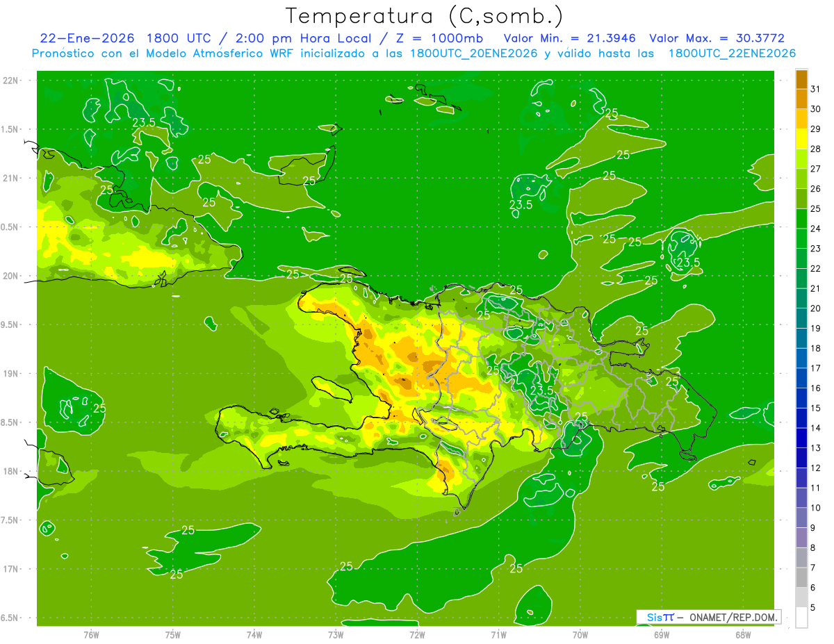Pick the yellow swatch between 28 and 29
Viewport: 834px width, 644px height.
pos(801,139)
